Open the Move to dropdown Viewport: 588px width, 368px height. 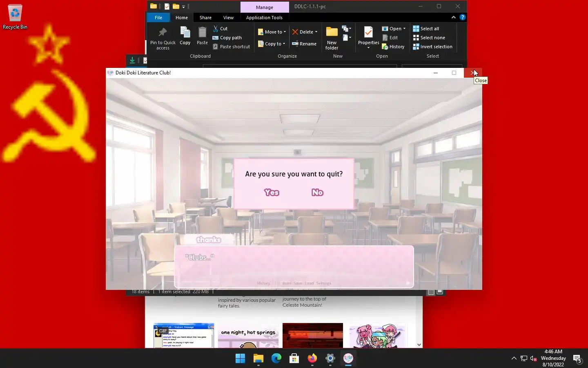tap(272, 32)
